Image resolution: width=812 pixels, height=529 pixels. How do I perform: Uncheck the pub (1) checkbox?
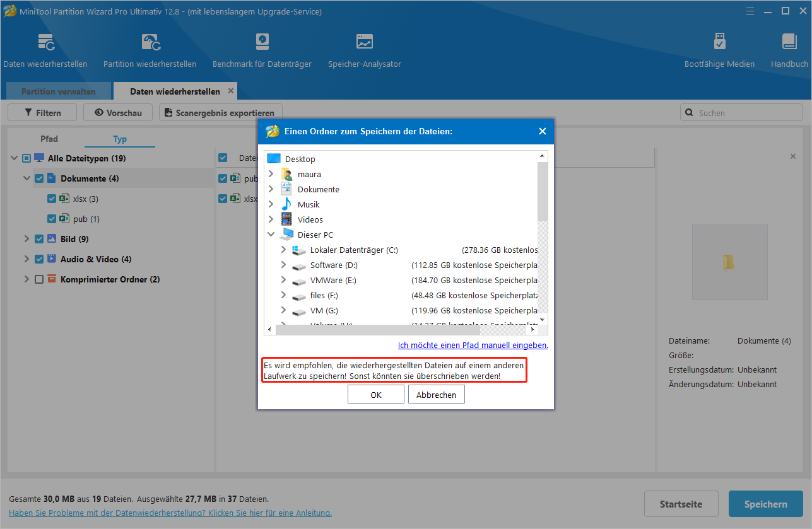point(52,219)
